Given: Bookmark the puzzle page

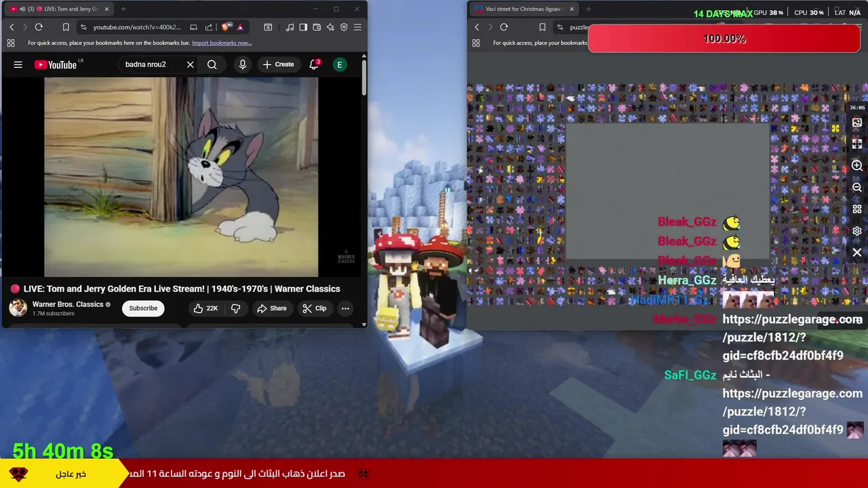Looking at the screenshot, I should click(x=542, y=27).
